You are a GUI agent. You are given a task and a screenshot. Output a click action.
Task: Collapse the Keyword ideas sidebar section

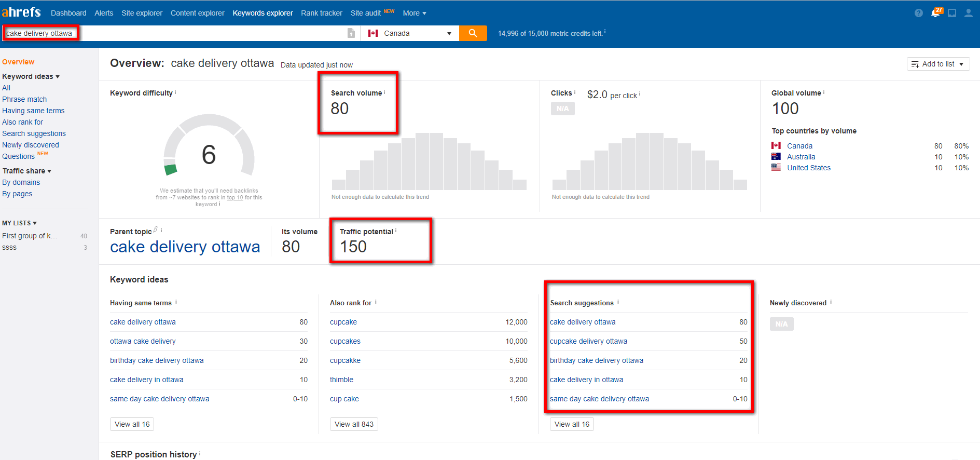coord(31,76)
